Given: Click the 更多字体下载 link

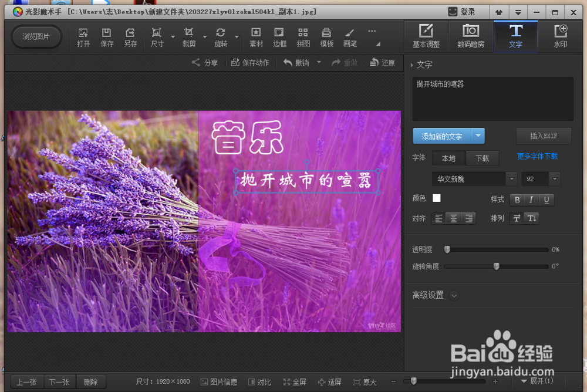Looking at the screenshot, I should click(537, 156).
